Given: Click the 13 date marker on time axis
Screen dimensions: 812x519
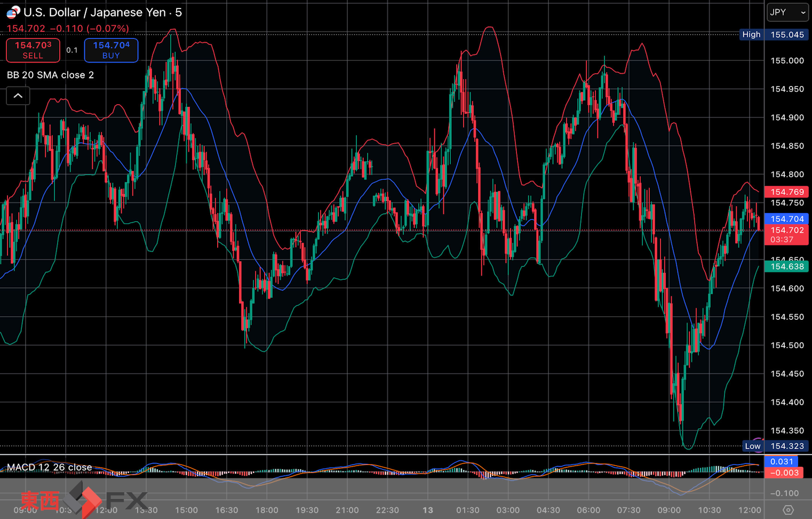Looking at the screenshot, I should (x=427, y=510).
